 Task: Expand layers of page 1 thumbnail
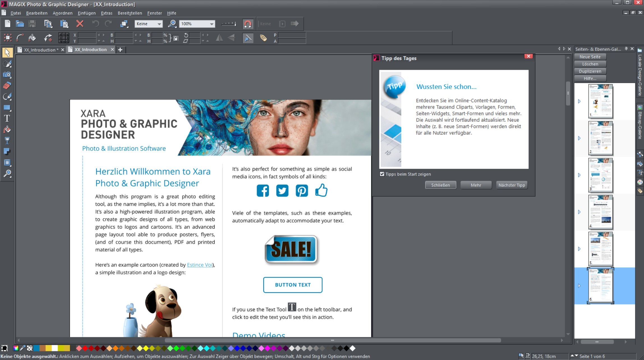(579, 101)
